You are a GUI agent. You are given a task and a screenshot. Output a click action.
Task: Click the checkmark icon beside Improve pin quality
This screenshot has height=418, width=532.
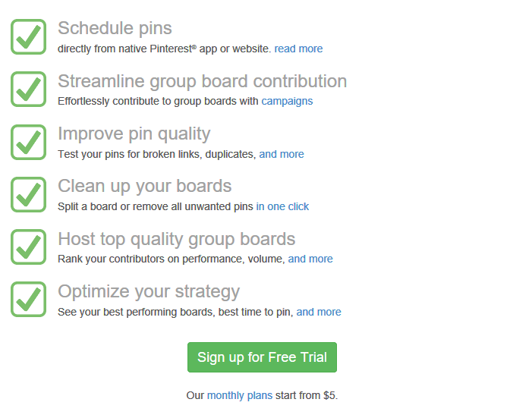[x=29, y=142]
